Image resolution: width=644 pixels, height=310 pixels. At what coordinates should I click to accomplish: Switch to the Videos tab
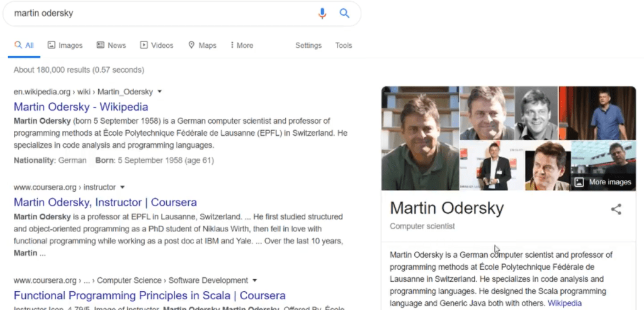coord(157,45)
